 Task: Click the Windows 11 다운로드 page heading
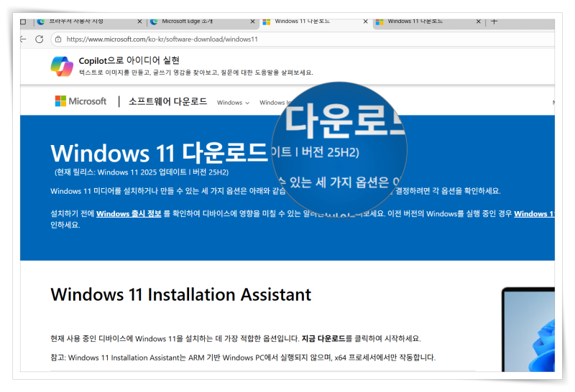coord(159,153)
